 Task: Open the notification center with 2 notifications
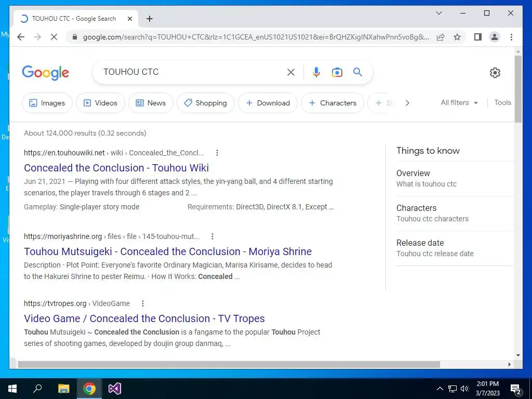tap(516, 389)
